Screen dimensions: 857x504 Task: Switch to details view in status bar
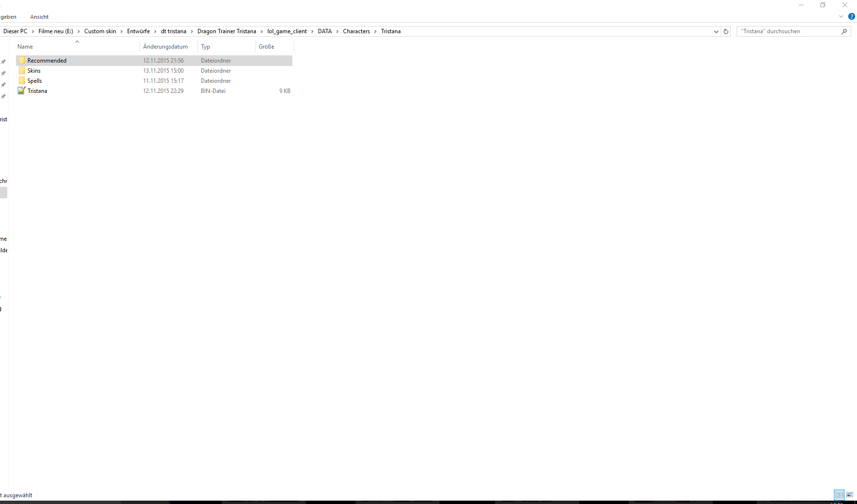pyautogui.click(x=839, y=495)
